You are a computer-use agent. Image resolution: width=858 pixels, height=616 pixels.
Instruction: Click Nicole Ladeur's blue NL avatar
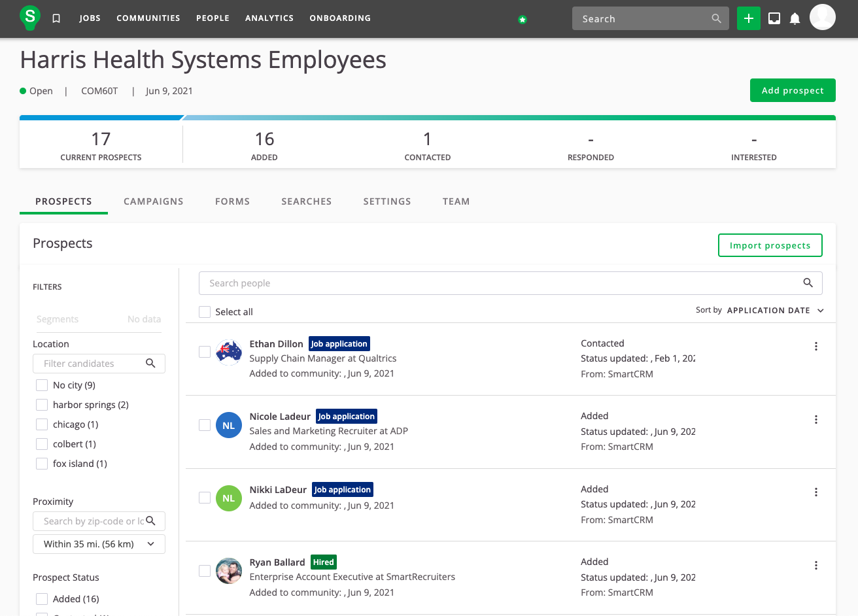(x=229, y=425)
